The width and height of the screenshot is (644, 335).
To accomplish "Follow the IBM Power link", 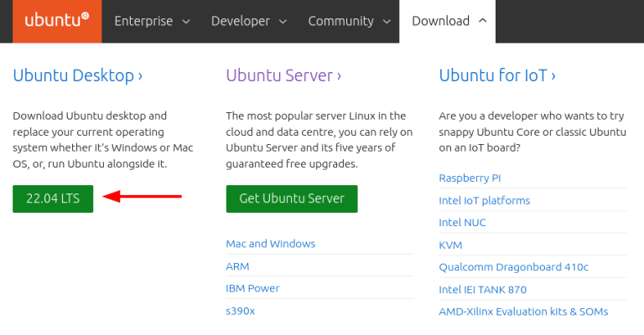I will coord(252,288).
